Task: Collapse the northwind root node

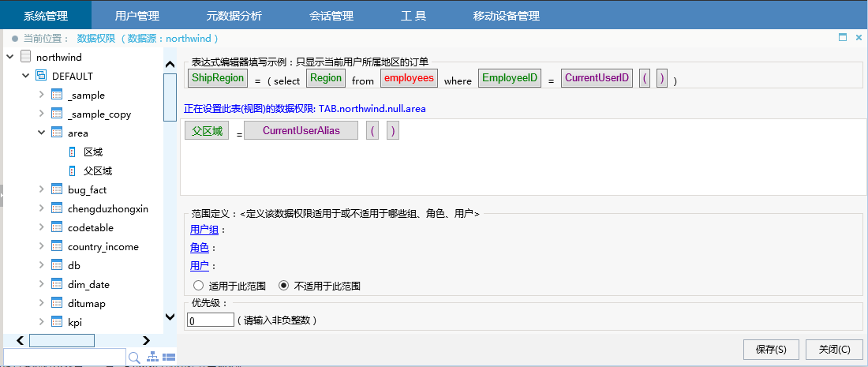Action: pyautogui.click(x=10, y=57)
